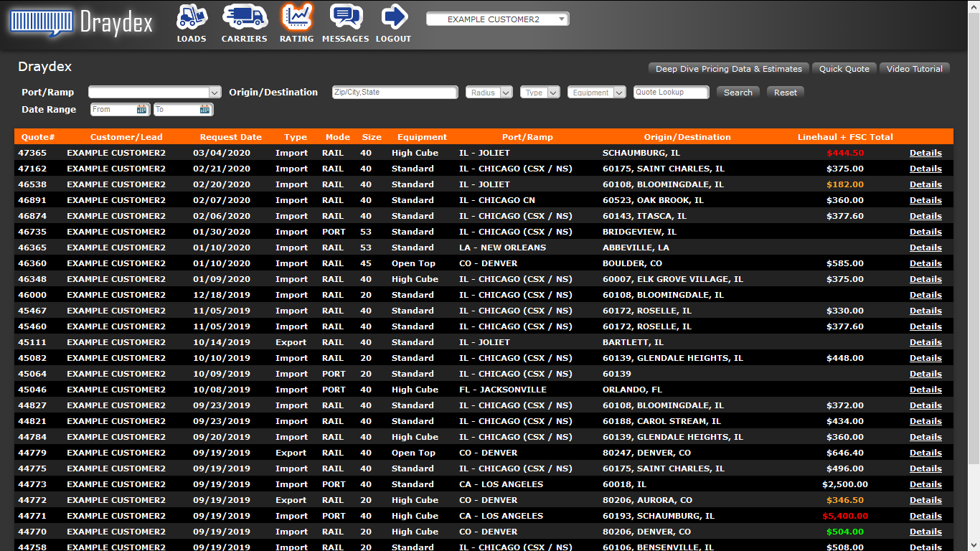
Task: Click the $444.50 total amount
Action: tap(845, 153)
